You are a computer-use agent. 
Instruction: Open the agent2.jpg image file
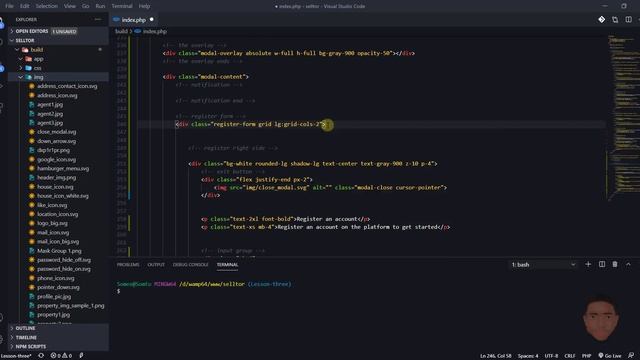coord(50,113)
